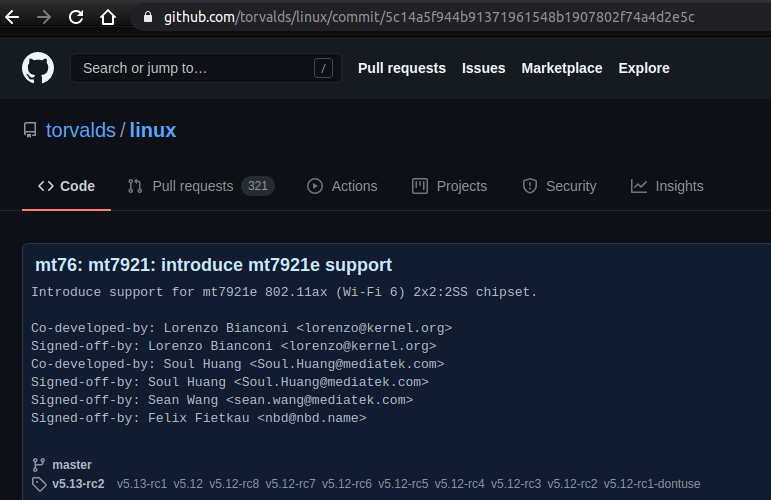Click the Actions play circle icon
This screenshot has height=500, width=771.
tap(315, 186)
